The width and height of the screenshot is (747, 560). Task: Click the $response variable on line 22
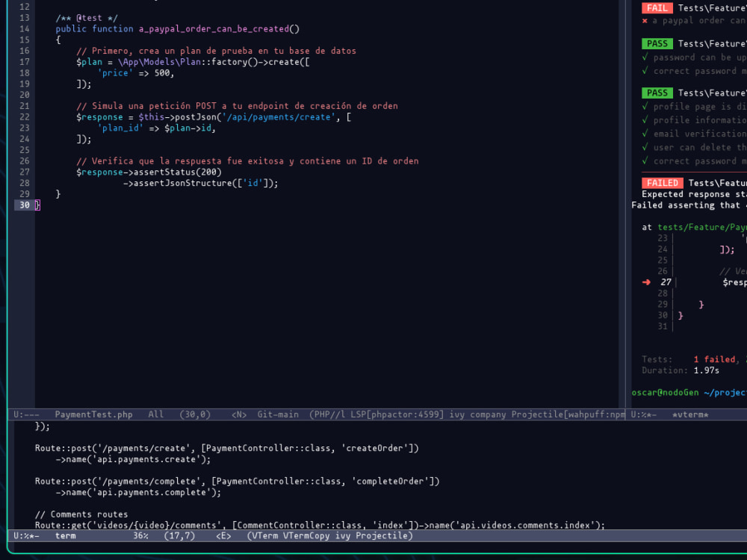click(99, 116)
